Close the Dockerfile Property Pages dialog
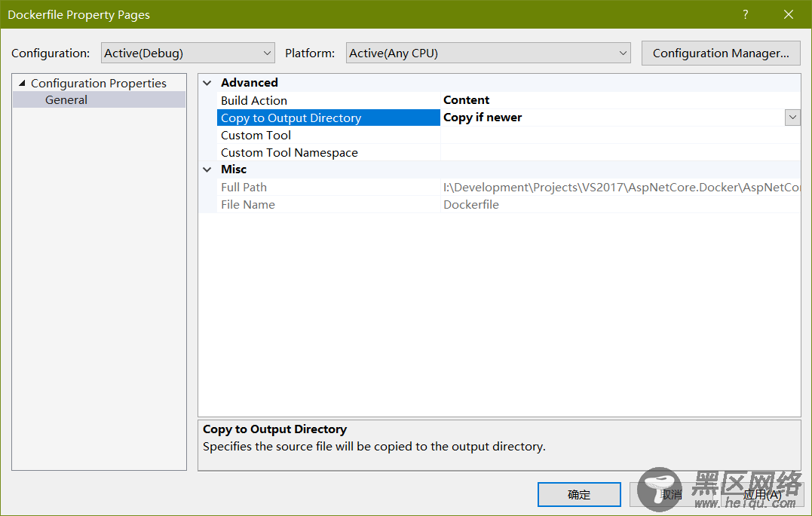The width and height of the screenshot is (812, 516). (788, 14)
